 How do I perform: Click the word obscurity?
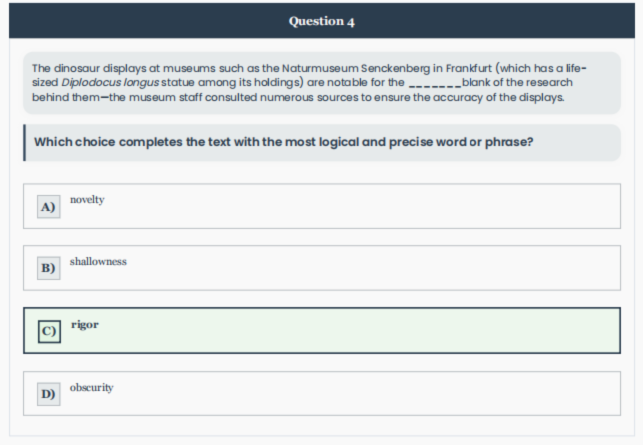91,388
